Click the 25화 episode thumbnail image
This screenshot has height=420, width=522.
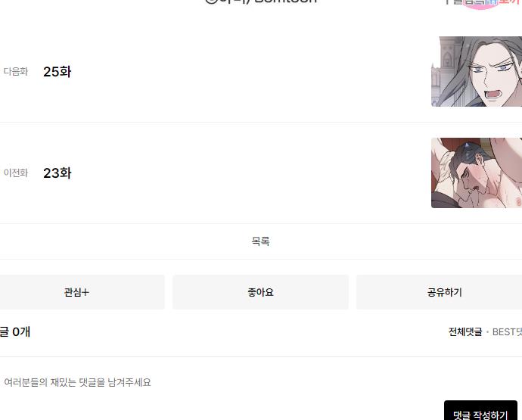477,72
